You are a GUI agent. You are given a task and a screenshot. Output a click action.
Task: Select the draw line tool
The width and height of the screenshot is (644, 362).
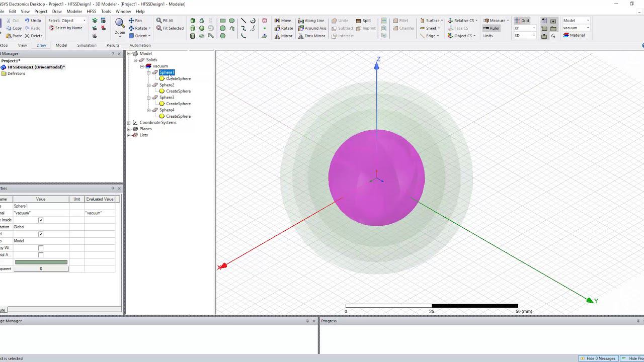[244, 21]
